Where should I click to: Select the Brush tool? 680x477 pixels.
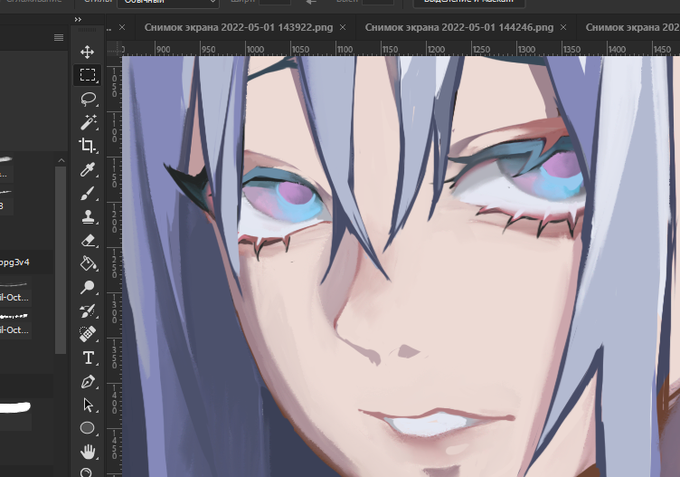(x=88, y=193)
